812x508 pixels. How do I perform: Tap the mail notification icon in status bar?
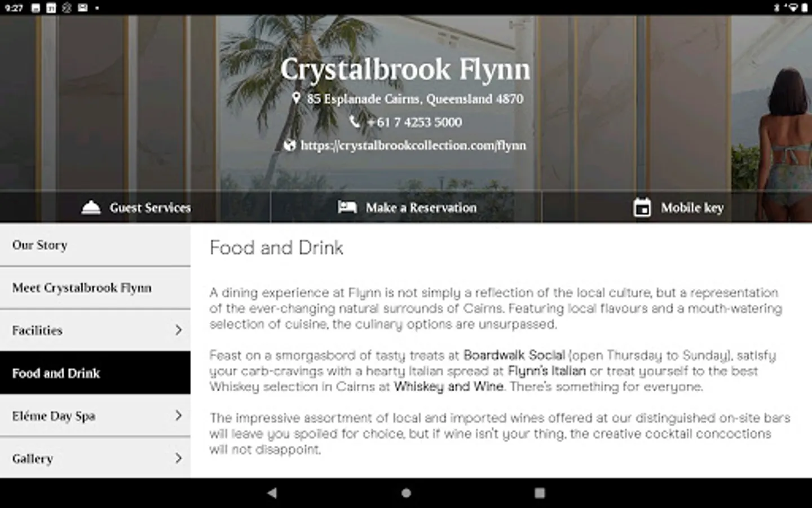pos(83,8)
